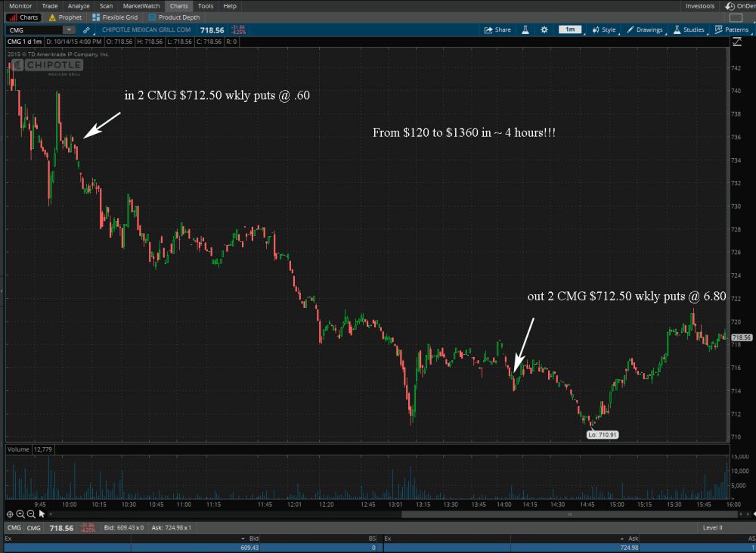This screenshot has width=756, height=553.
Task: Open the Style dropdown menu
Action: 604,30
